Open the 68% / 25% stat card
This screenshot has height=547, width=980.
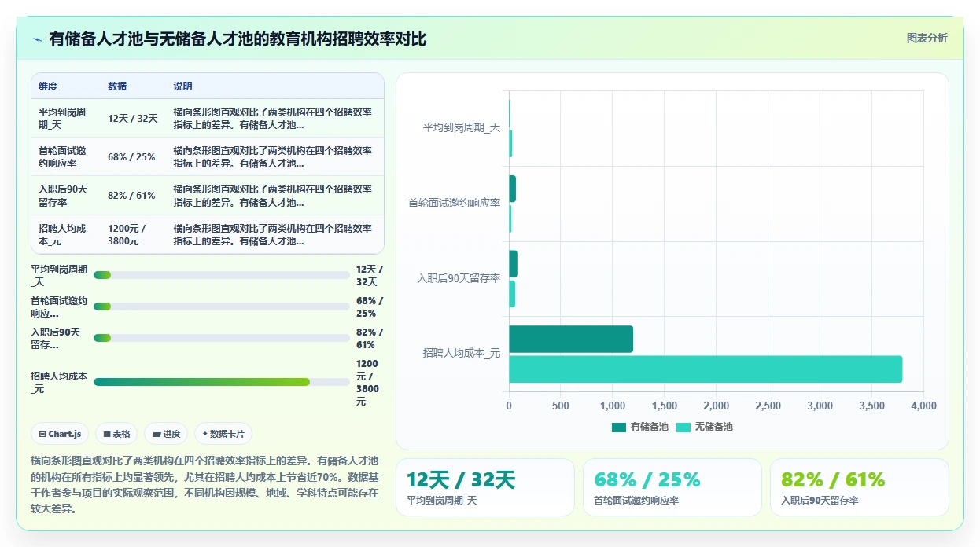click(x=672, y=487)
